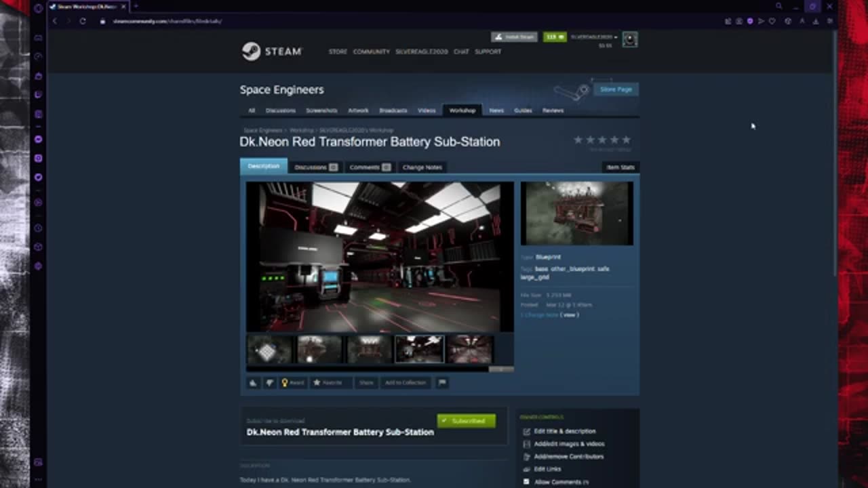Click the green Subscribed button
The image size is (868, 488).
click(467, 421)
